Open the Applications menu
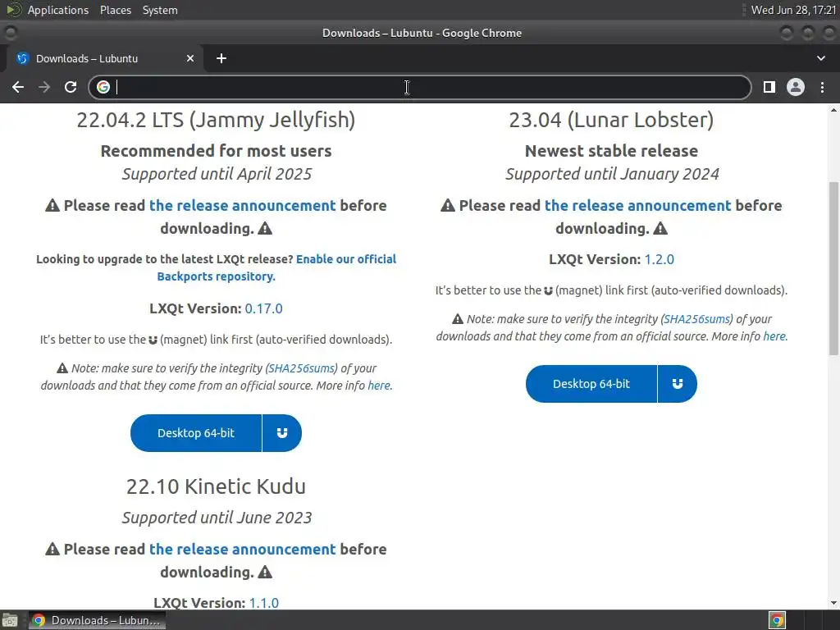Image resolution: width=840 pixels, height=630 pixels. pyautogui.click(x=58, y=10)
